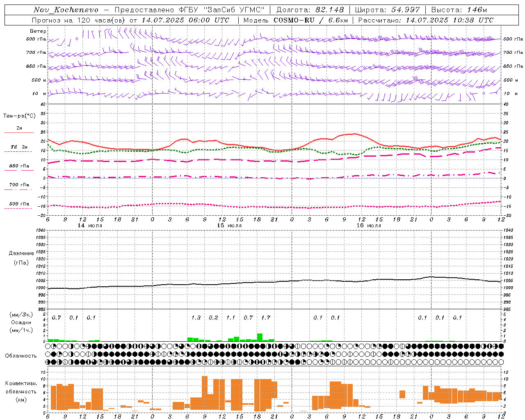The width and height of the screenshot is (525, 420).
Task: Click the '14 июля' date label
Action: click(90, 226)
